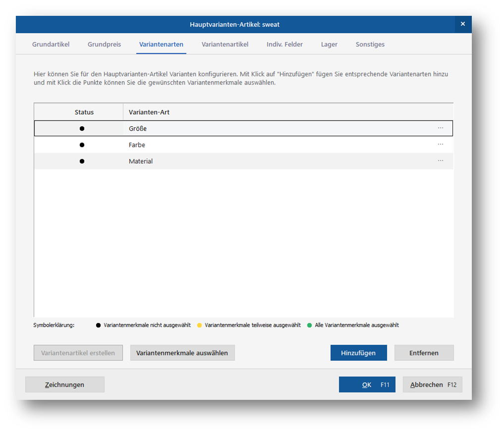Click Variantenmerkmale auswählen button
The width and height of the screenshot is (504, 432).
182,353
